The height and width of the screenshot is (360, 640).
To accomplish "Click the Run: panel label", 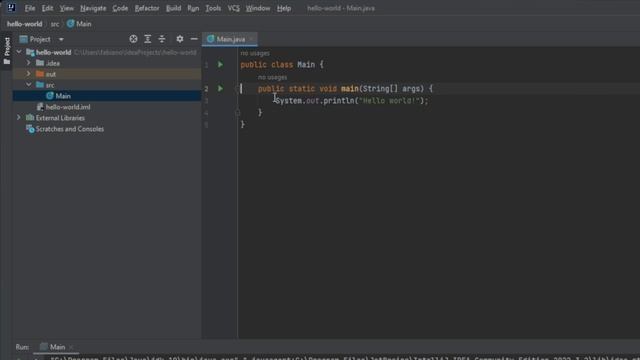I will click(22, 347).
